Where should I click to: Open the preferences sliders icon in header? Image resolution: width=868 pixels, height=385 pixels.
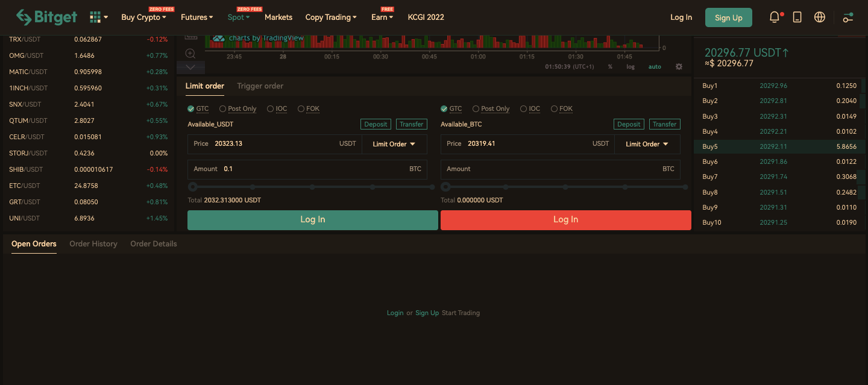pos(848,17)
